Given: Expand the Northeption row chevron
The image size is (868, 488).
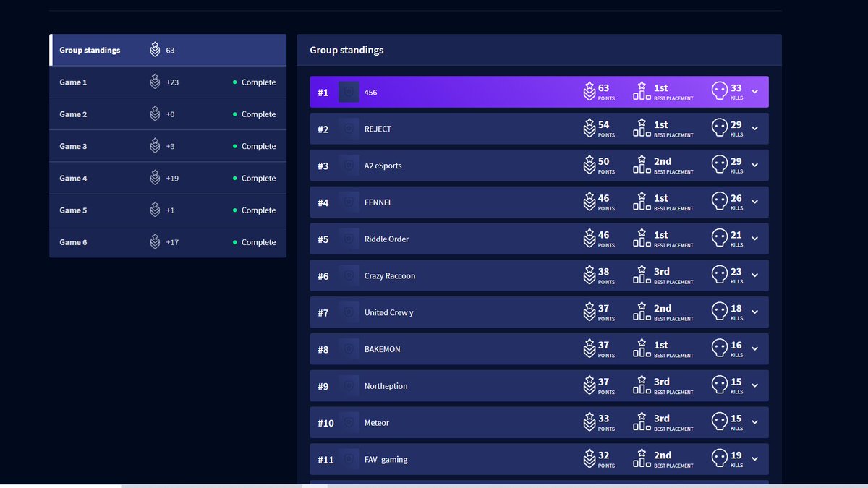Looking at the screenshot, I should click(754, 386).
